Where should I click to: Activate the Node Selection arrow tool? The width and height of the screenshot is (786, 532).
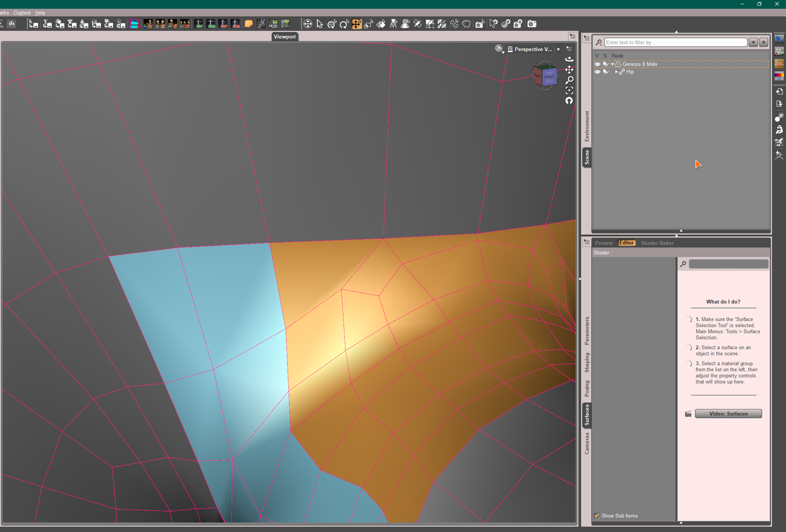(x=320, y=23)
